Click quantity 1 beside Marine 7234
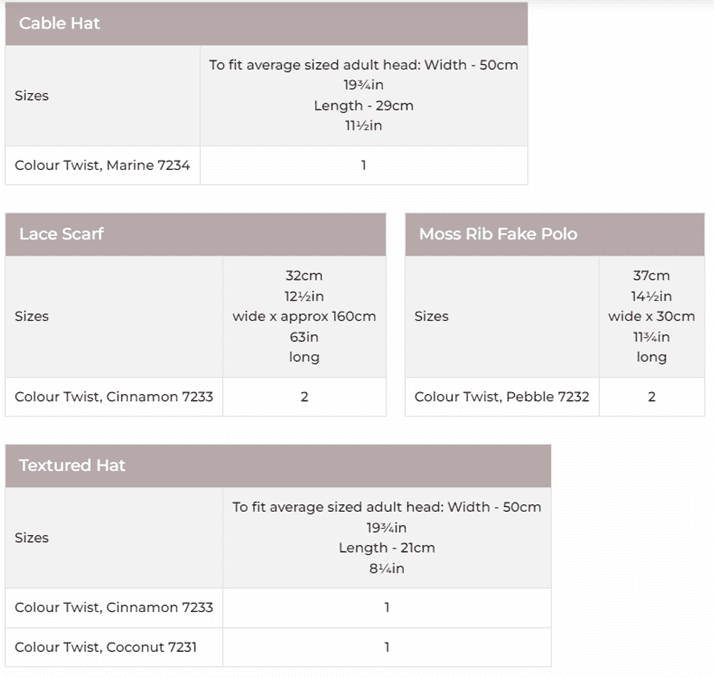The image size is (714, 678). (363, 165)
